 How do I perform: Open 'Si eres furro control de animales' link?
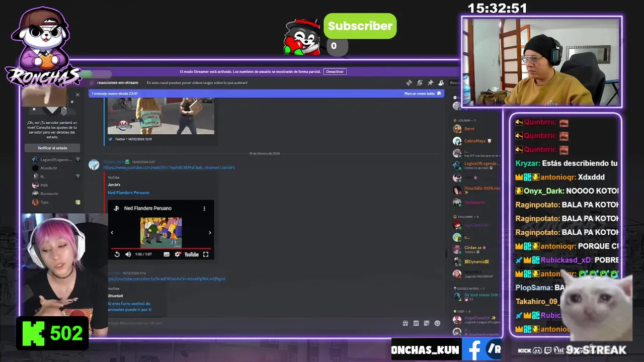click(129, 306)
